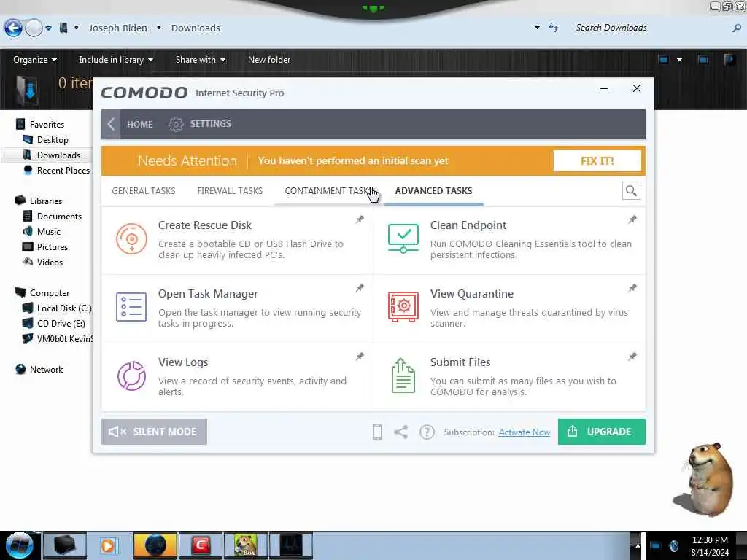Open Organize dropdown in Explorer
The height and width of the screenshot is (560, 747).
(35, 60)
